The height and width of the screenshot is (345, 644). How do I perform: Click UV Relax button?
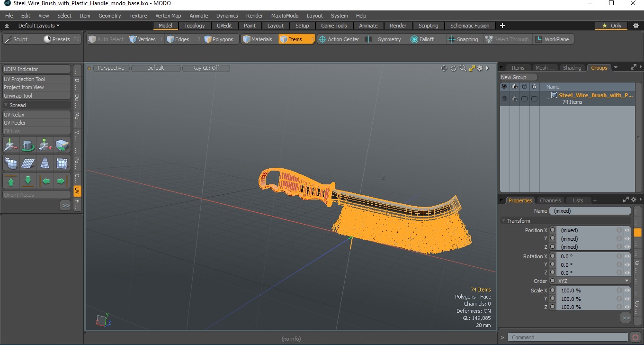coord(36,115)
